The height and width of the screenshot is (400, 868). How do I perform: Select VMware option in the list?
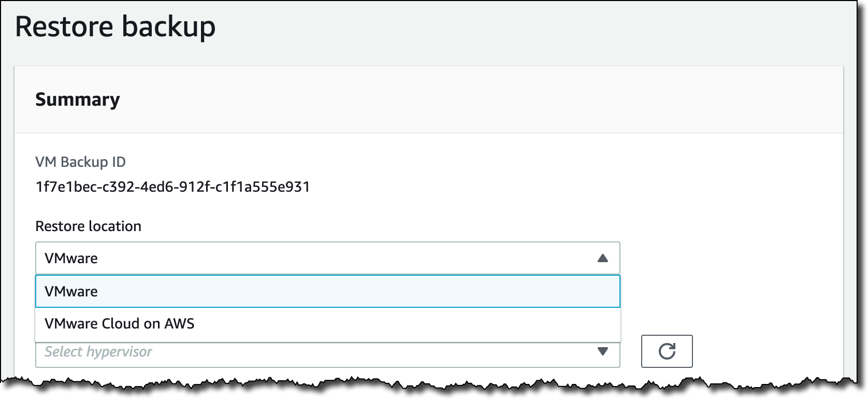[x=327, y=291]
